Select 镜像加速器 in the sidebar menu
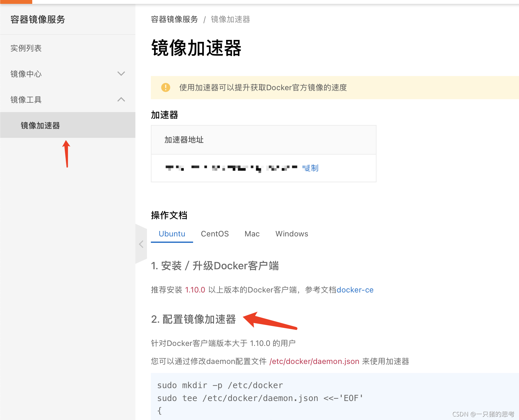Viewport: 519px width, 420px height. tap(40, 125)
